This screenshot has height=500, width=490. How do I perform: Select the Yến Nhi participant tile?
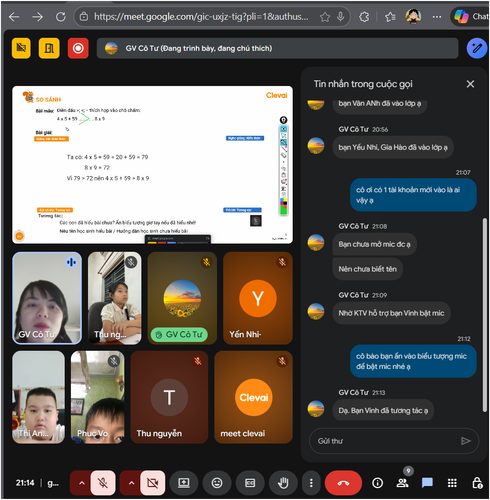click(x=258, y=298)
